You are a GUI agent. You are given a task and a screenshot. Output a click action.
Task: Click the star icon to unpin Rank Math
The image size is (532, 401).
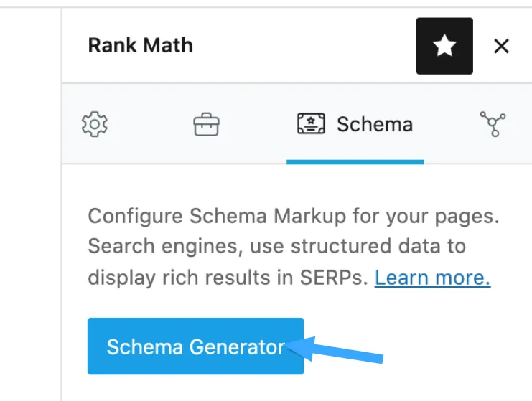point(444,46)
